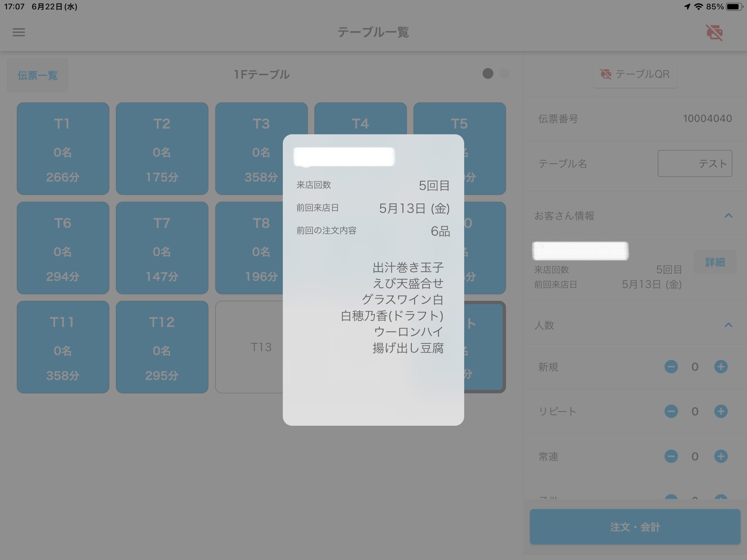The height and width of the screenshot is (560, 747).
Task: Open the 伝票一覧 tab
Action: (38, 75)
